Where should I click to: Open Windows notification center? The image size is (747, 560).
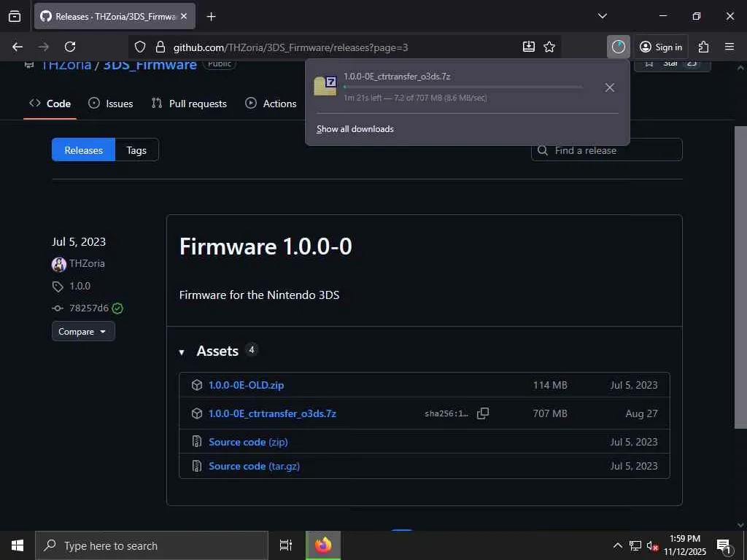(724, 545)
